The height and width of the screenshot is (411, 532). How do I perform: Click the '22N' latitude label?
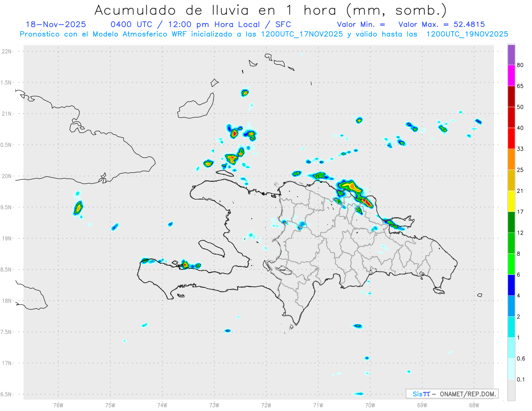click(7, 51)
